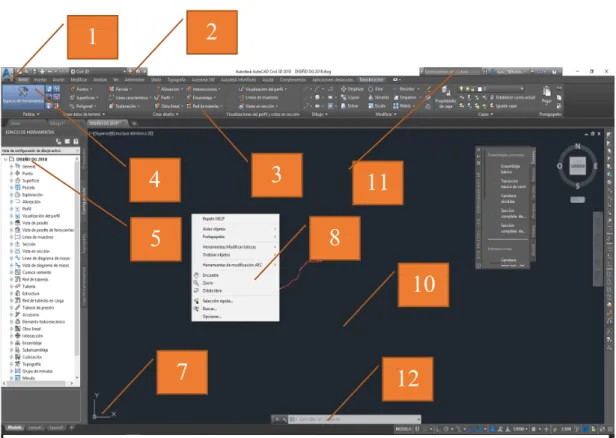Select the Topografía node in the tree
The width and height of the screenshot is (616, 438).
point(31,364)
